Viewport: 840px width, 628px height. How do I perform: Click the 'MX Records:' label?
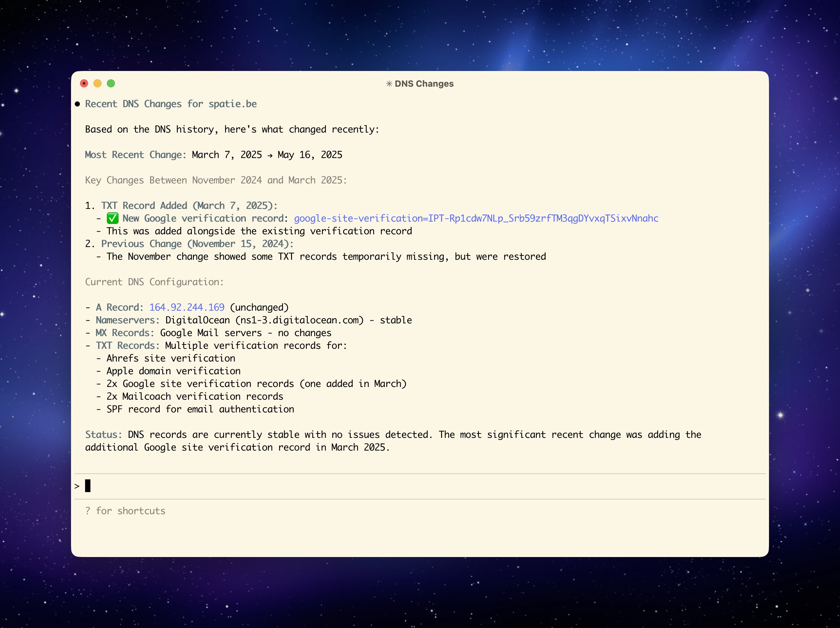pos(125,333)
